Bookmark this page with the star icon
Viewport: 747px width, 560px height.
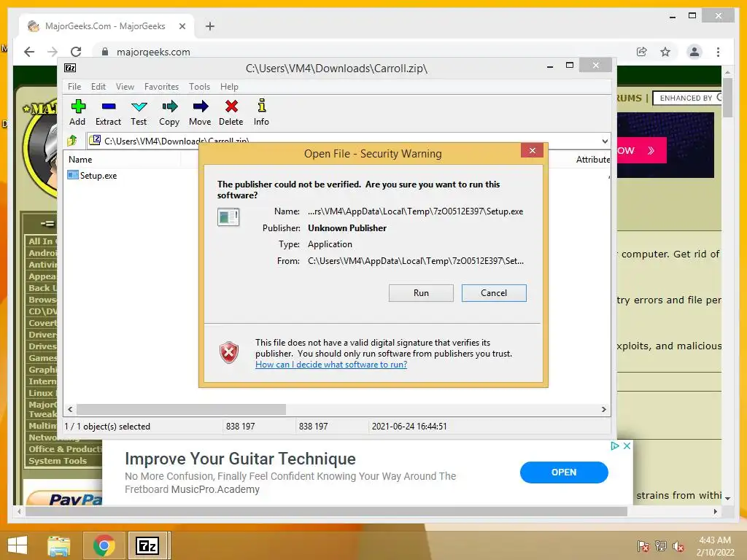(x=665, y=52)
